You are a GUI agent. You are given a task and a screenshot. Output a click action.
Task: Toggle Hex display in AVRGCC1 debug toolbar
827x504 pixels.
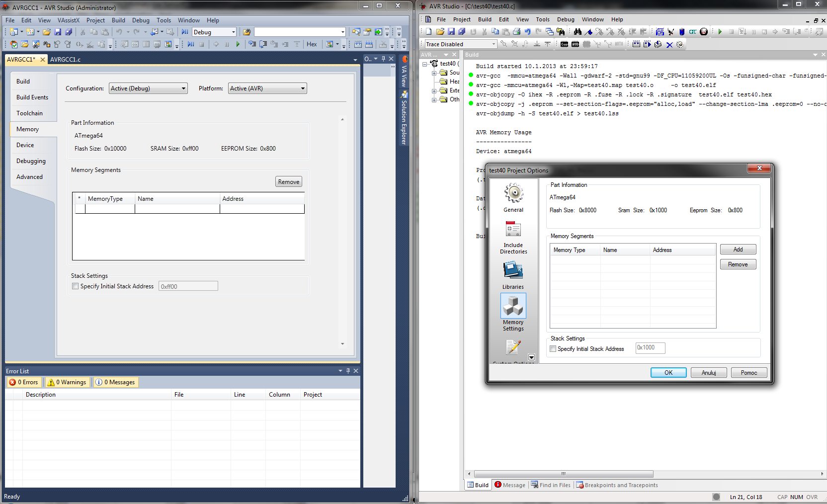[x=312, y=44]
